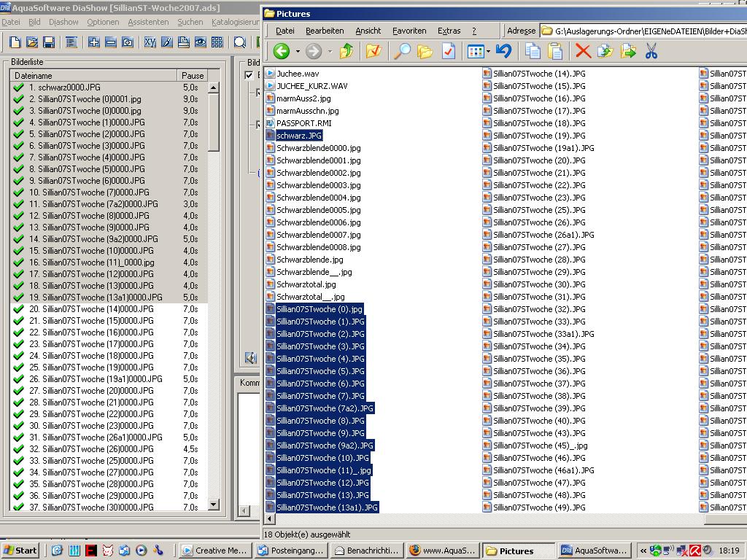Click the Bilderliste scrollbar down arrow
The image size is (747, 560).
click(213, 505)
